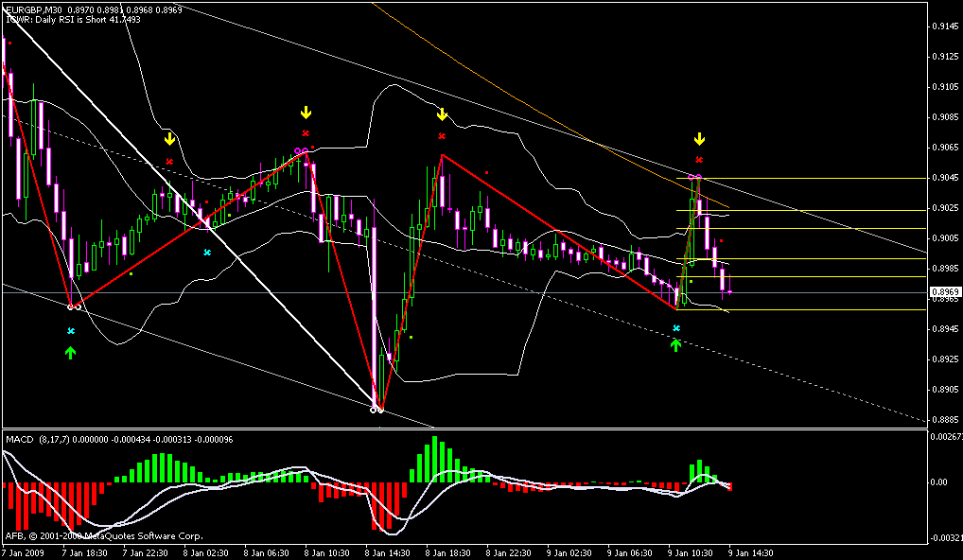Click the rightmost yellow down arrow signal
Viewport: 963px width, 560px height.
point(699,139)
